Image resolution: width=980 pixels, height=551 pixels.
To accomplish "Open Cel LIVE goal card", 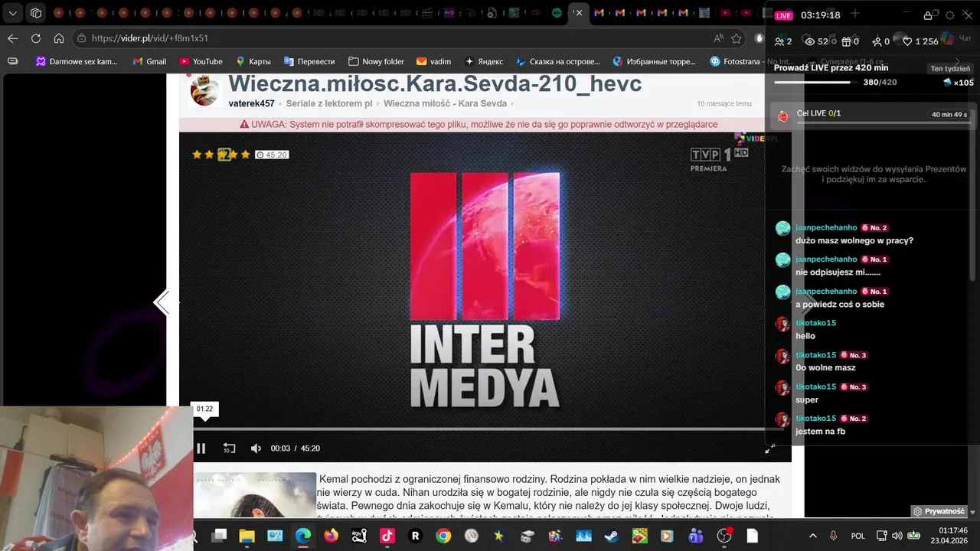I will coord(872,116).
